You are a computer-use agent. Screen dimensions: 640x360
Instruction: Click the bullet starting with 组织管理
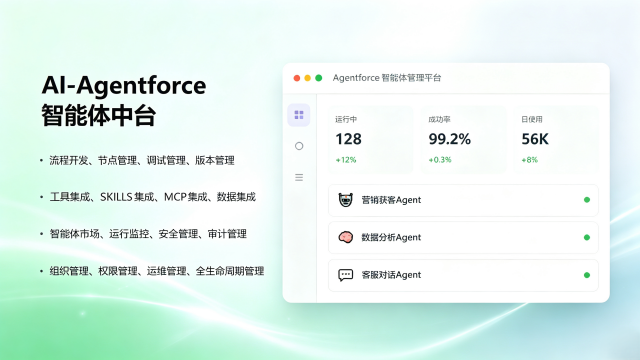click(x=157, y=271)
